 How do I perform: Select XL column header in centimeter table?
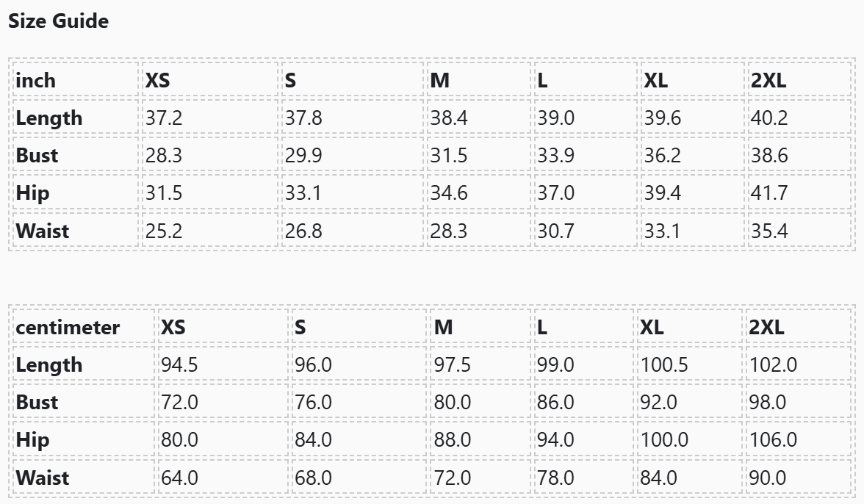[652, 327]
